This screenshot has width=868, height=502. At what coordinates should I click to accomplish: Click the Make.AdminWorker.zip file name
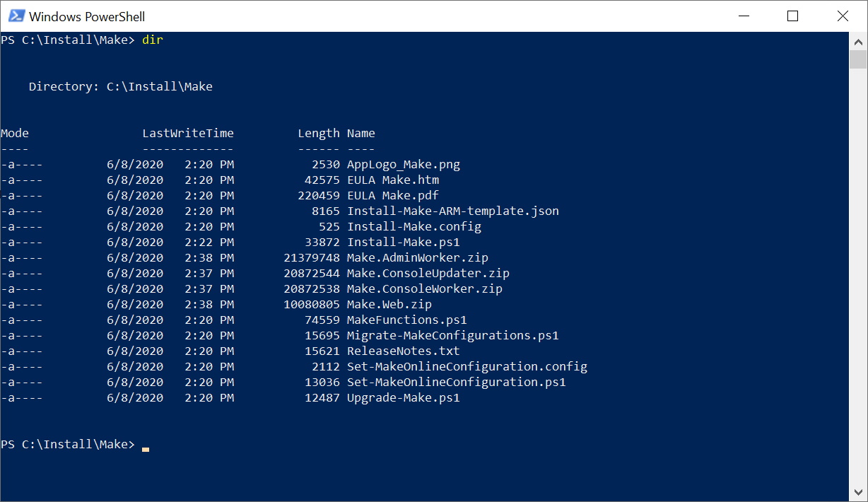click(417, 257)
